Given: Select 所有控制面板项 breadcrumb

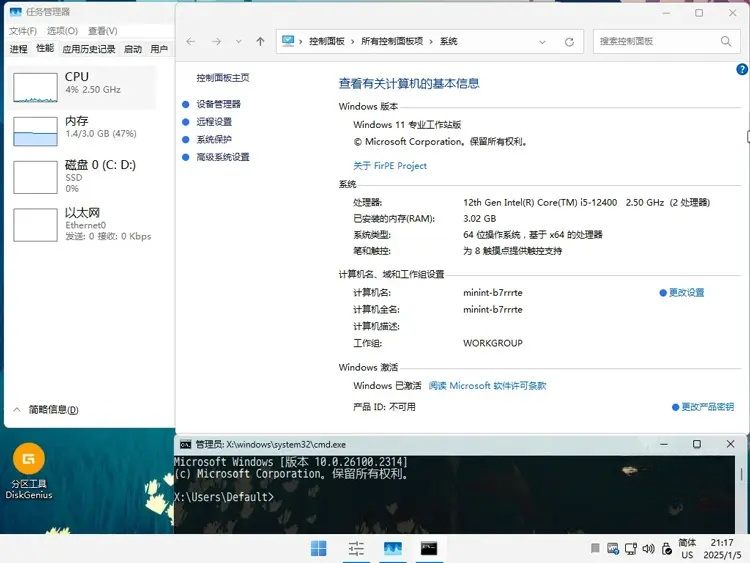Looking at the screenshot, I should [x=392, y=42].
